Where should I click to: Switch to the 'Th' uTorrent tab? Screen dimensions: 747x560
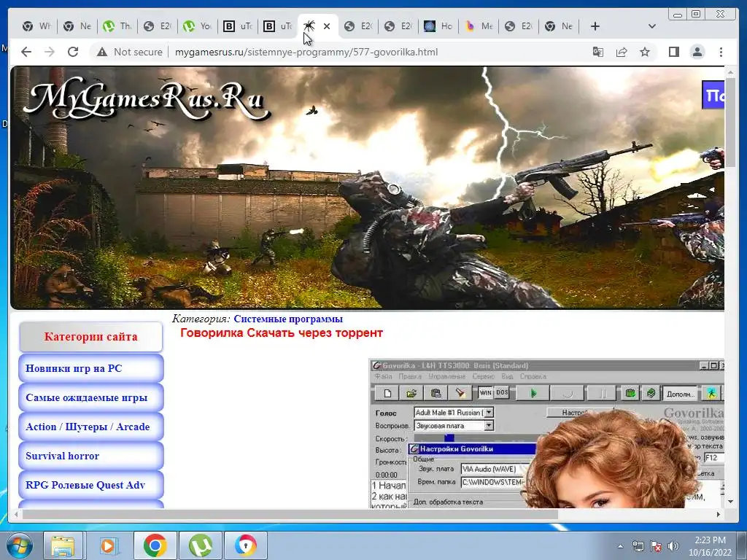(117, 26)
